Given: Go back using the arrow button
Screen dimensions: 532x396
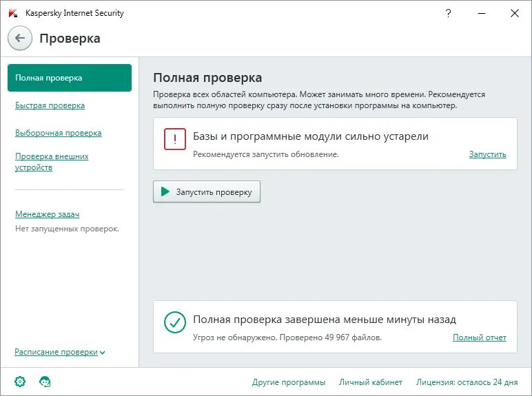Looking at the screenshot, I should 20,38.
